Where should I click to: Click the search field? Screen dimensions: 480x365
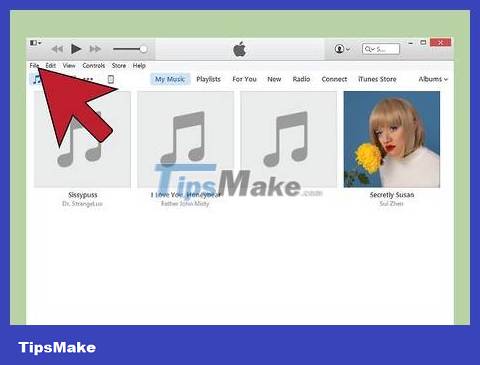click(381, 49)
